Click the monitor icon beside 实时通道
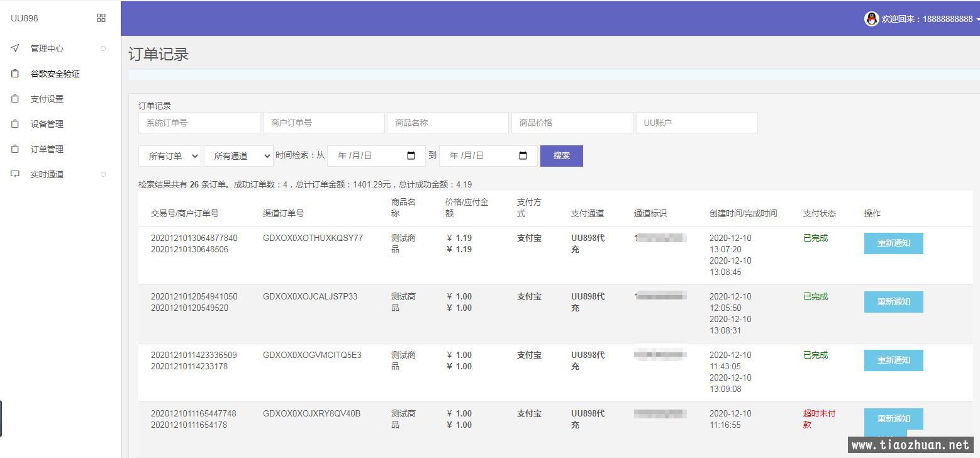 (x=16, y=174)
